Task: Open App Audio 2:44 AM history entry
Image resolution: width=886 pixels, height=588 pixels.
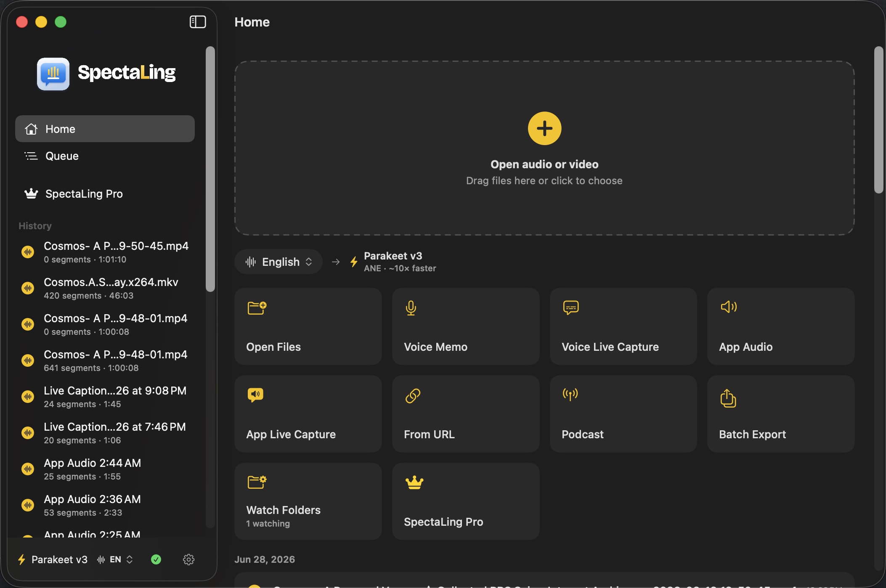Action: 105,469
